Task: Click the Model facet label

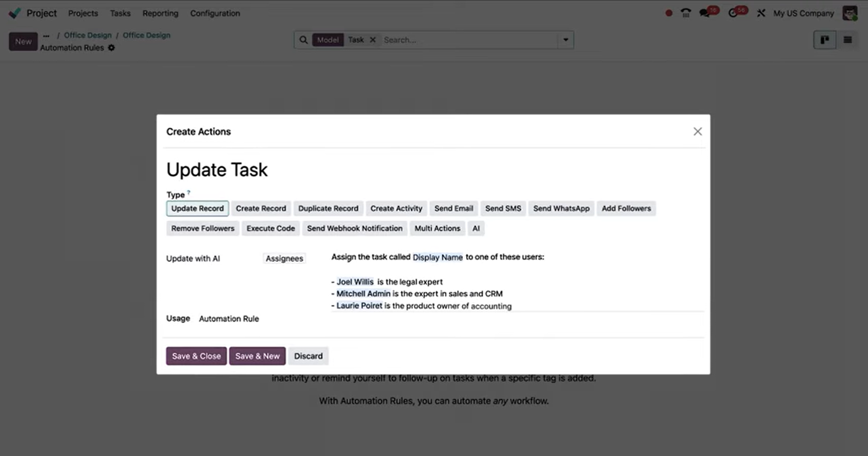Action: point(328,40)
